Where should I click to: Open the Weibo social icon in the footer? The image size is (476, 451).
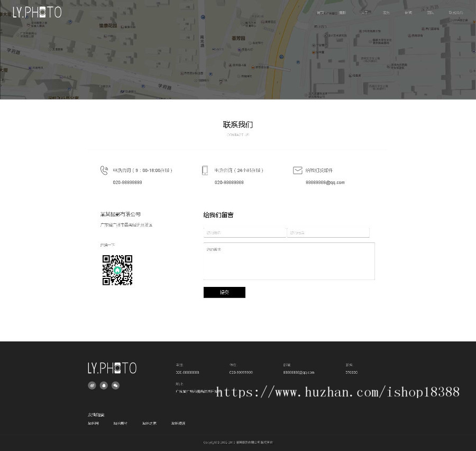(92, 385)
